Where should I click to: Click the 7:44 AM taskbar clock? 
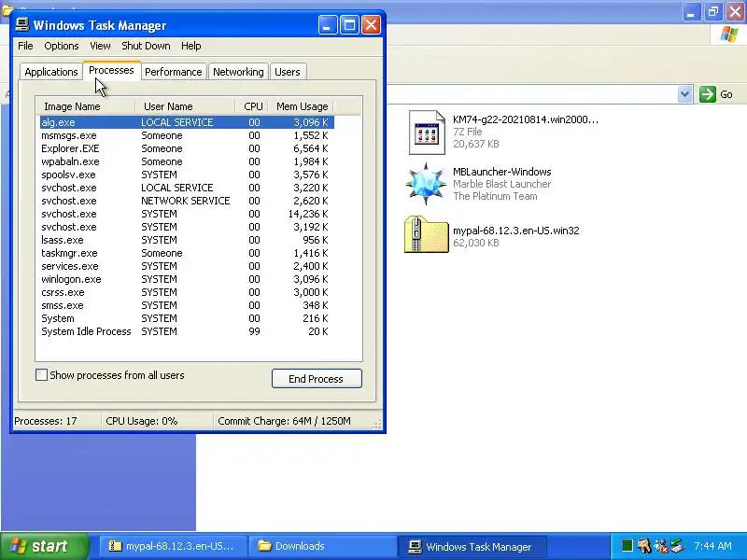[x=713, y=546]
